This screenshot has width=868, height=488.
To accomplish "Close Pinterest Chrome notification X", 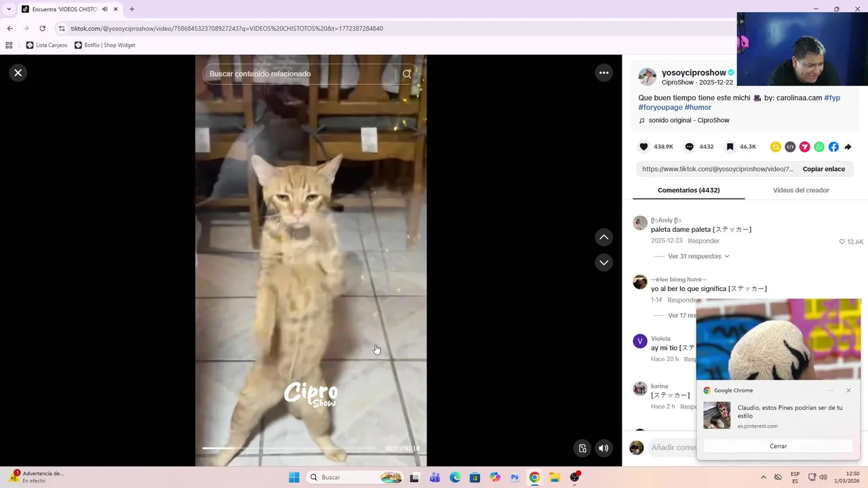I will tap(848, 390).
